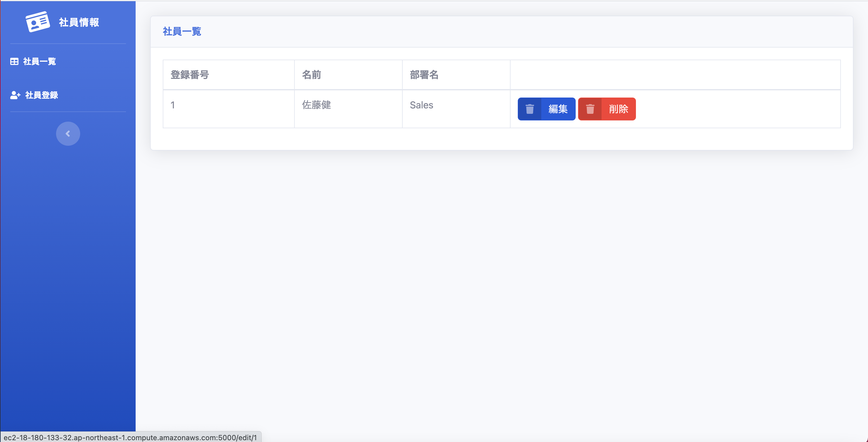This screenshot has height=442, width=868.
Task: Click the table grid icon next to 社員一覧
Action: pos(14,61)
